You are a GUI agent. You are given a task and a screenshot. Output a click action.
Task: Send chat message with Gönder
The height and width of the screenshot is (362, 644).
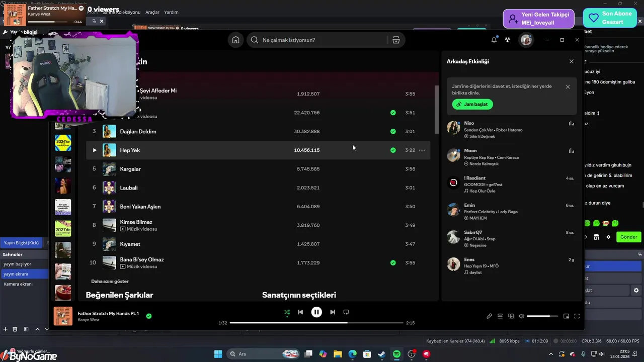coord(628,237)
